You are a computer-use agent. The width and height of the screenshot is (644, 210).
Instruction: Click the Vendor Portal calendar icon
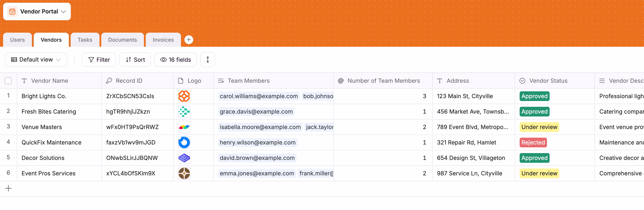12,11
